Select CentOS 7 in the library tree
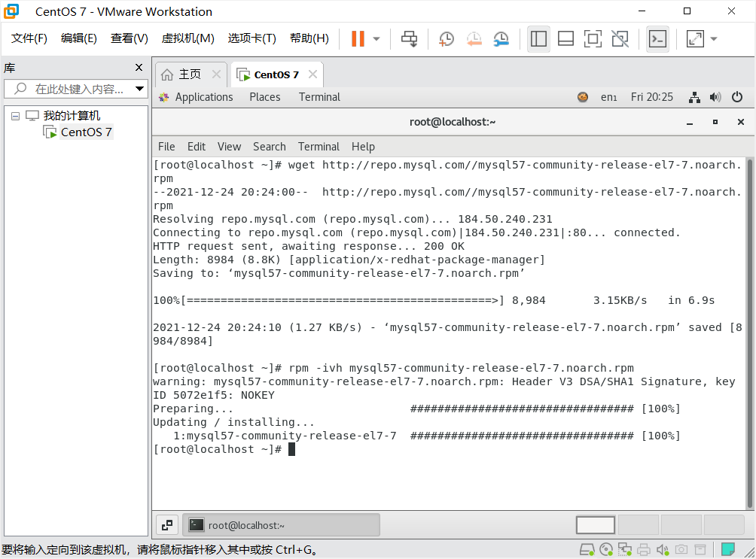The height and width of the screenshot is (559, 756). [x=86, y=132]
